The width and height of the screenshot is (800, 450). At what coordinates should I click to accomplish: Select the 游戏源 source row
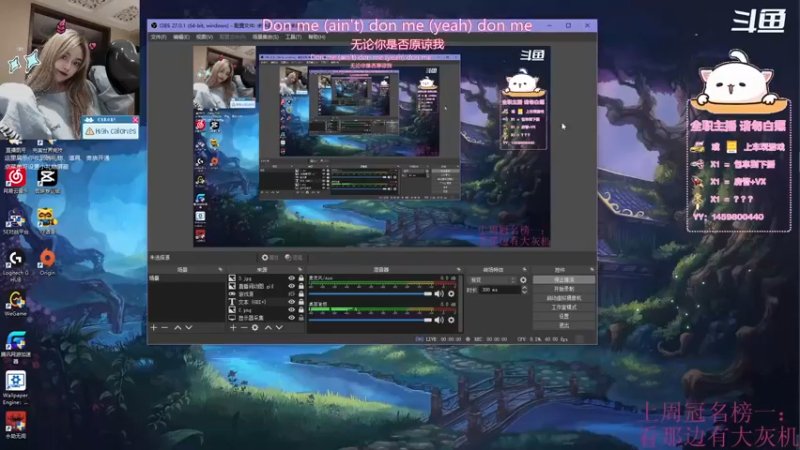(x=266, y=294)
